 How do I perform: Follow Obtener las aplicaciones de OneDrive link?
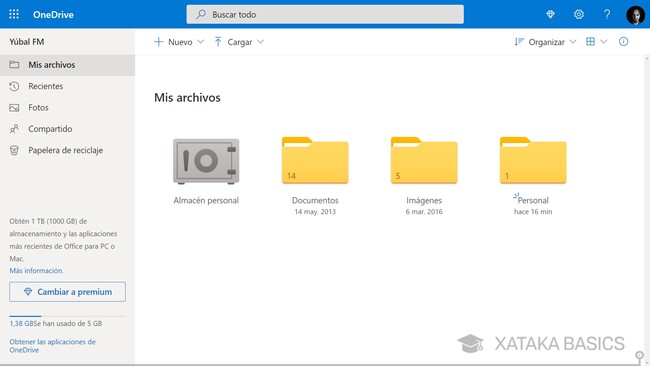(x=52, y=346)
